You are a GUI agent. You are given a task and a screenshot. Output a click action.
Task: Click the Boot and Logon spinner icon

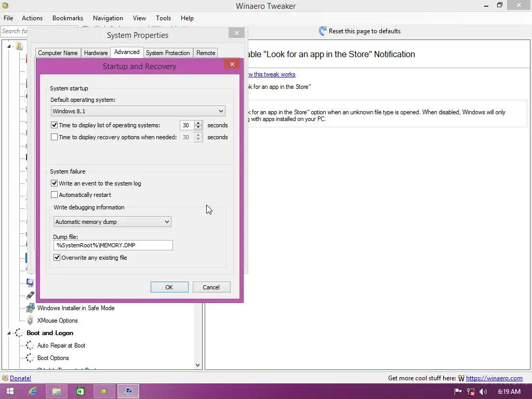[x=19, y=333]
